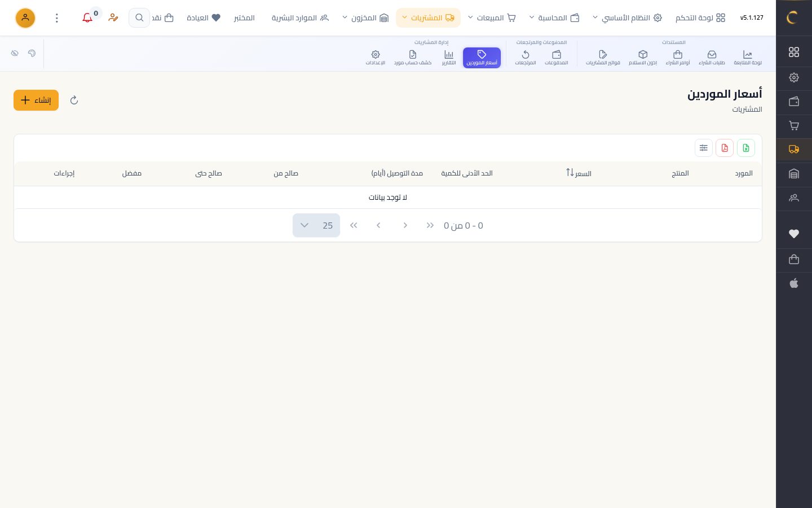Screen dimensions: 812x508
Task: Sort the table by السعر column
Action: point(579,173)
